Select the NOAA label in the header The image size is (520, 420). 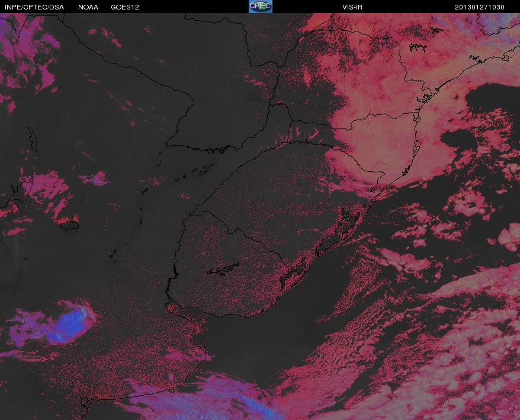pyautogui.click(x=88, y=7)
